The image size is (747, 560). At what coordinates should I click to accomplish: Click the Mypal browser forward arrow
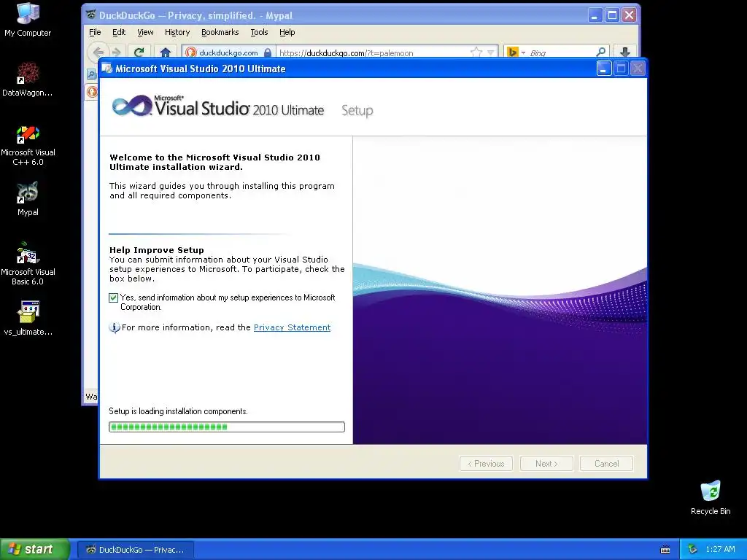coord(116,52)
